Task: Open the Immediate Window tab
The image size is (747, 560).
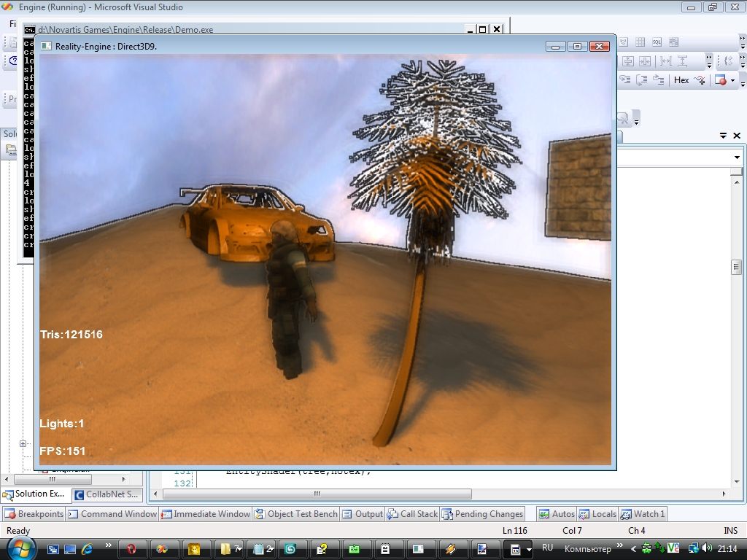Action: tap(206, 514)
